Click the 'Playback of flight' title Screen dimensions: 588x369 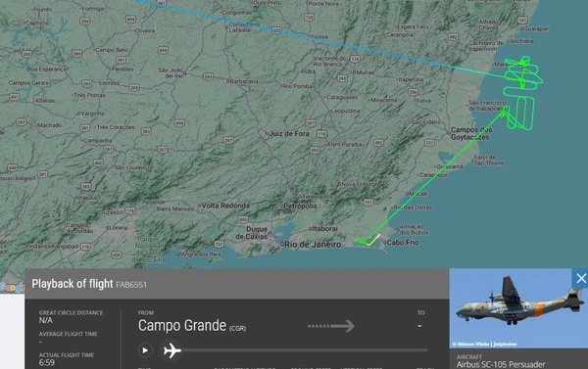72,284
